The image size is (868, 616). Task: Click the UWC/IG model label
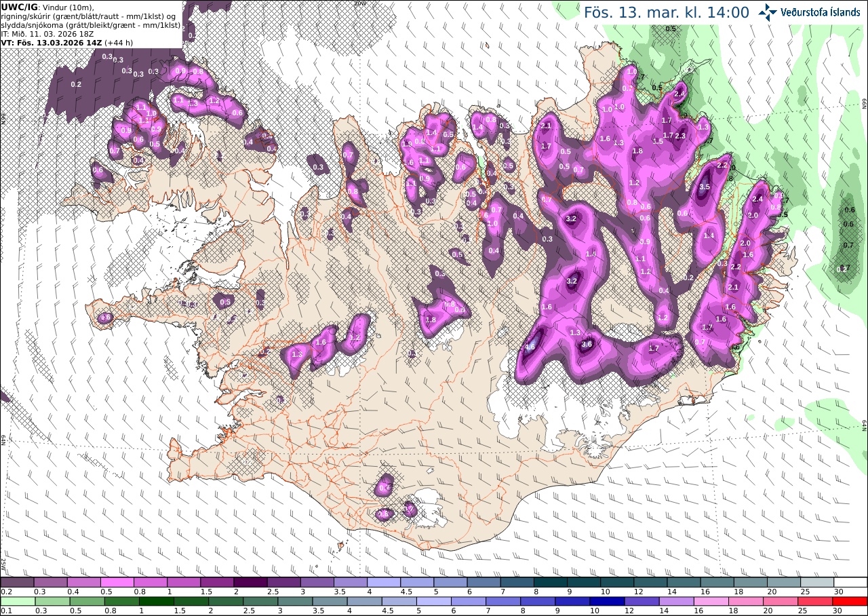point(20,7)
